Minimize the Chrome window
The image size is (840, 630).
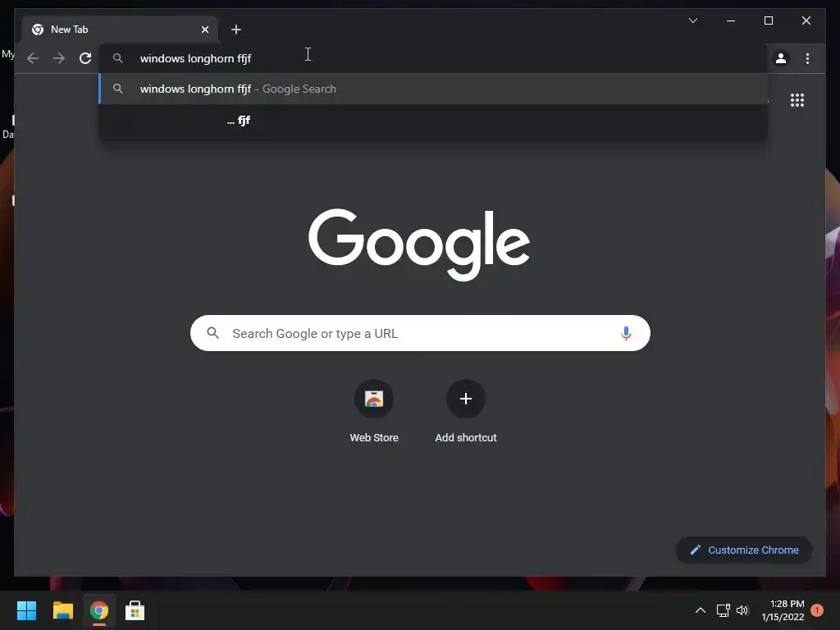[x=731, y=21]
